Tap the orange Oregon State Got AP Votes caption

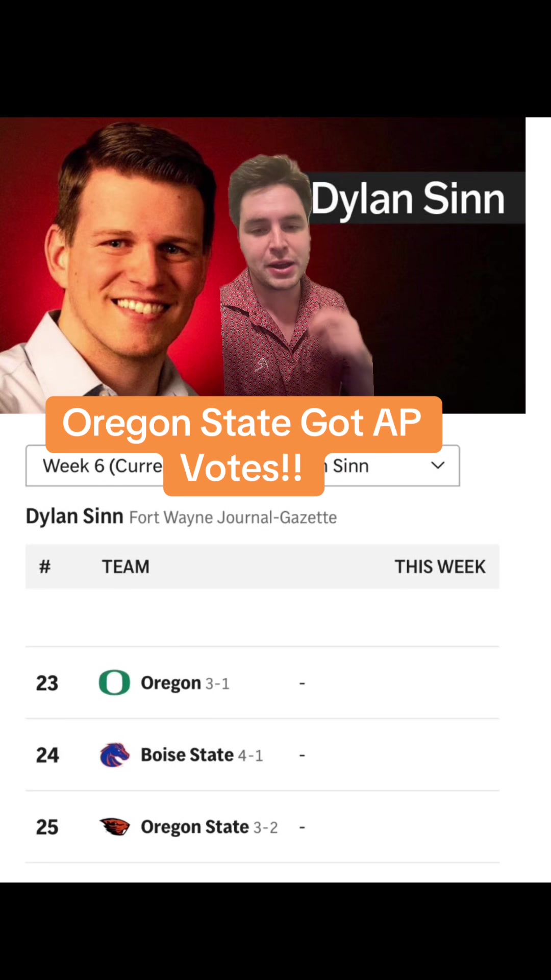(x=243, y=446)
